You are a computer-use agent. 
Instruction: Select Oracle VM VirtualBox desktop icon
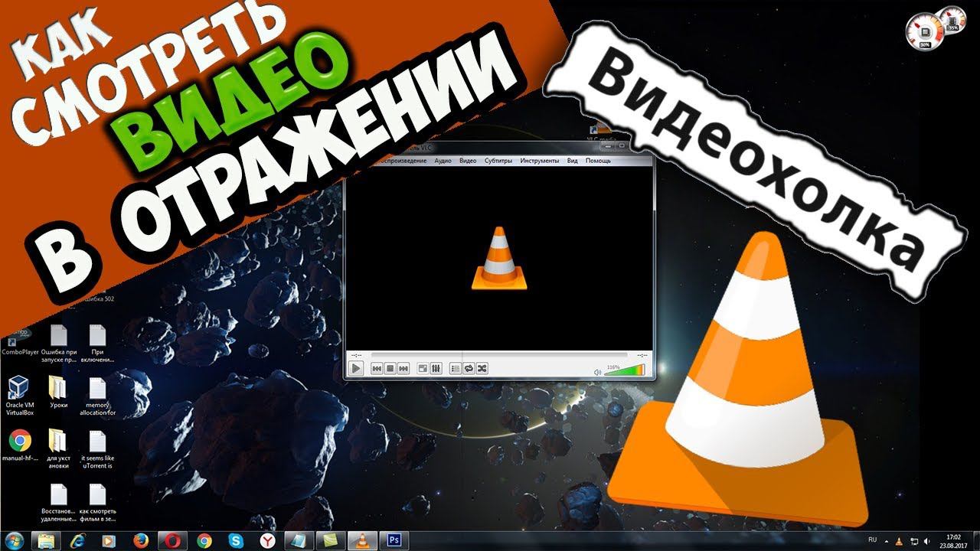point(20,396)
